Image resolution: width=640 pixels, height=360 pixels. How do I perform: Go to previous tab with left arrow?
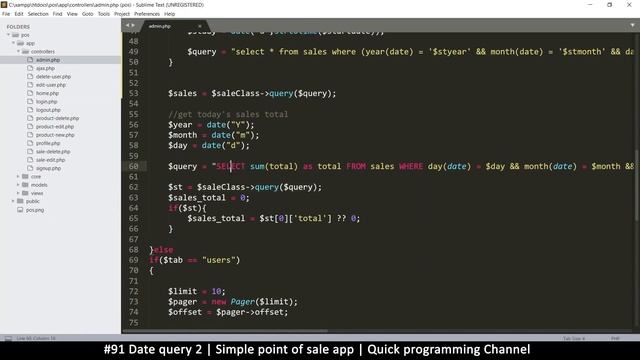pyautogui.click(x=127, y=25)
